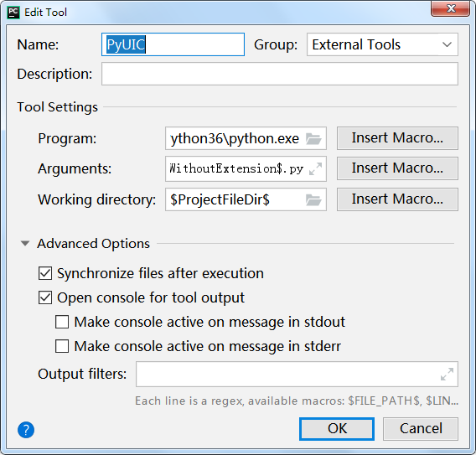476x455 pixels.
Task: Click the Cancel button
Action: 421,429
